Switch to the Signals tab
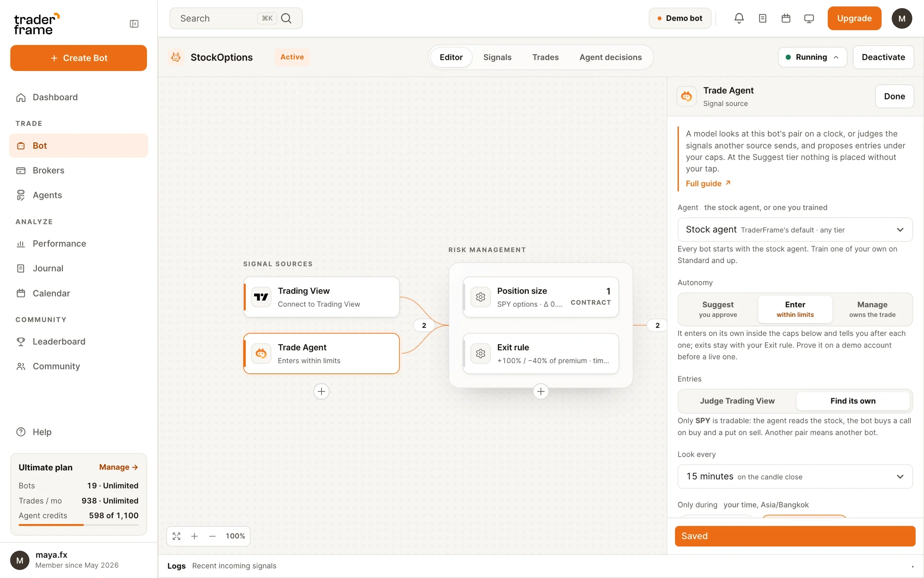 [x=497, y=57]
